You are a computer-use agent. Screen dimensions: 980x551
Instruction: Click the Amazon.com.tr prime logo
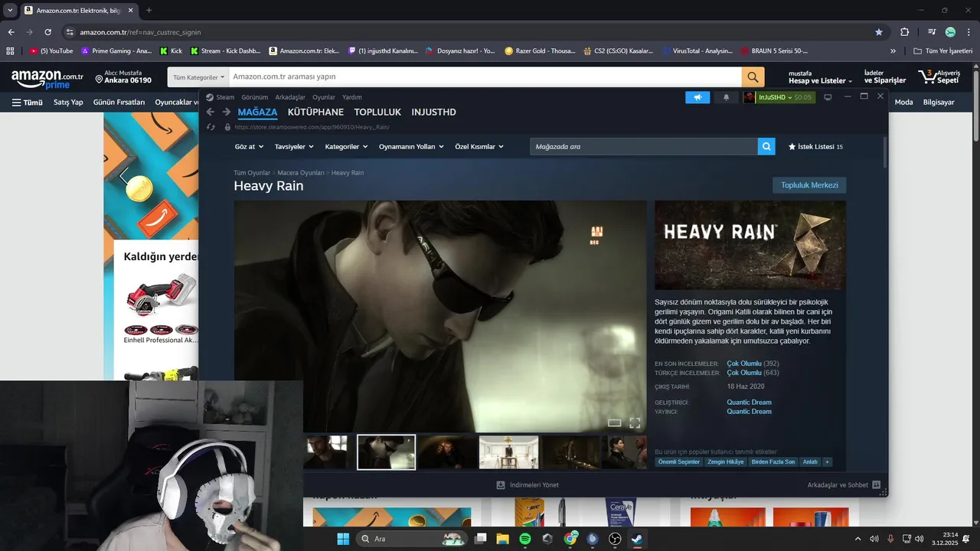(47, 79)
